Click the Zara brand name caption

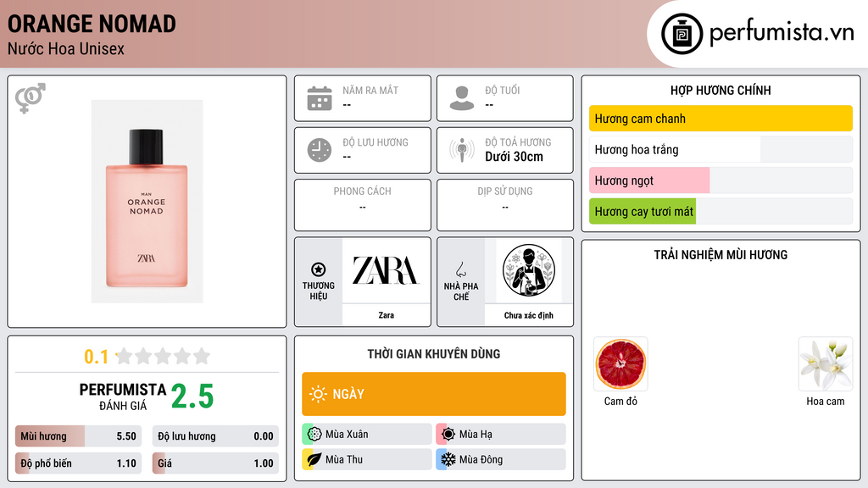coord(386,315)
